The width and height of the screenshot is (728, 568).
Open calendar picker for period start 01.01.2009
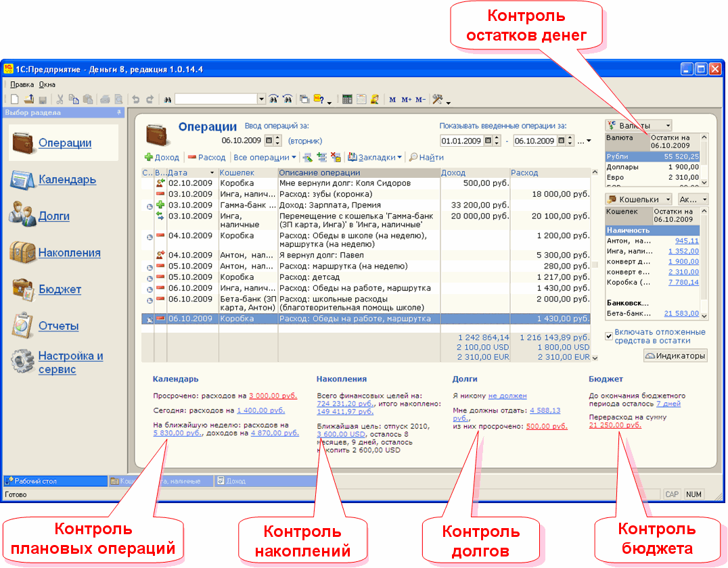pyautogui.click(x=488, y=140)
